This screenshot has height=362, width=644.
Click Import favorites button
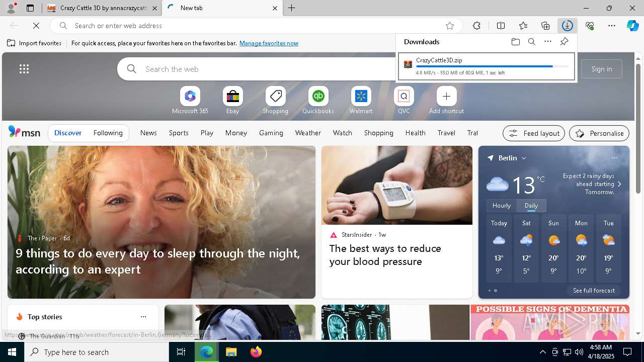tap(34, 43)
